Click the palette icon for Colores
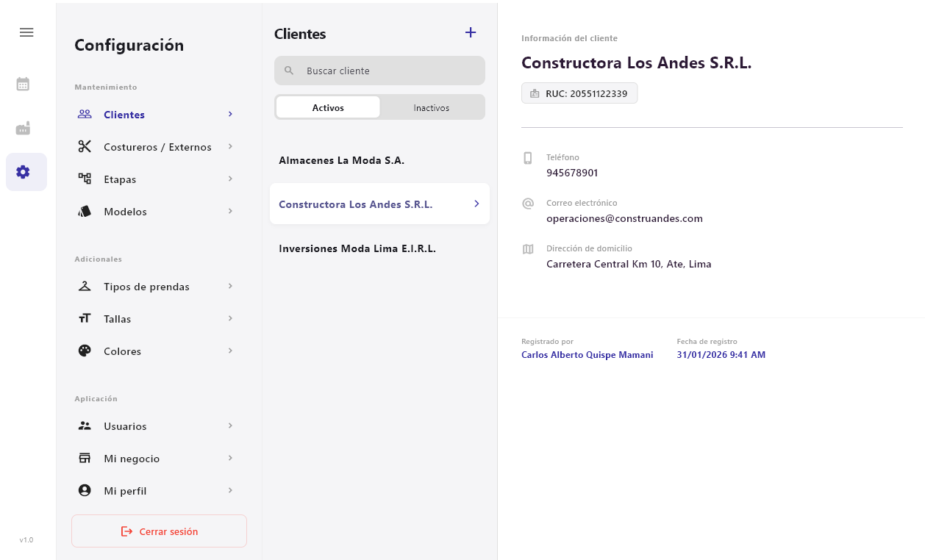Screen dimensions: 925x560 [85, 351]
